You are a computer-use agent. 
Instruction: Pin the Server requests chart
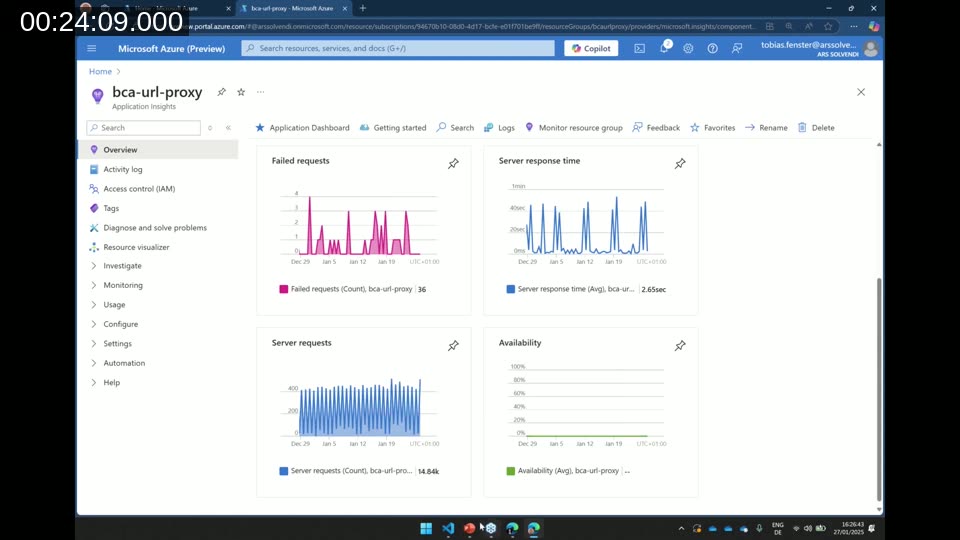(453, 346)
